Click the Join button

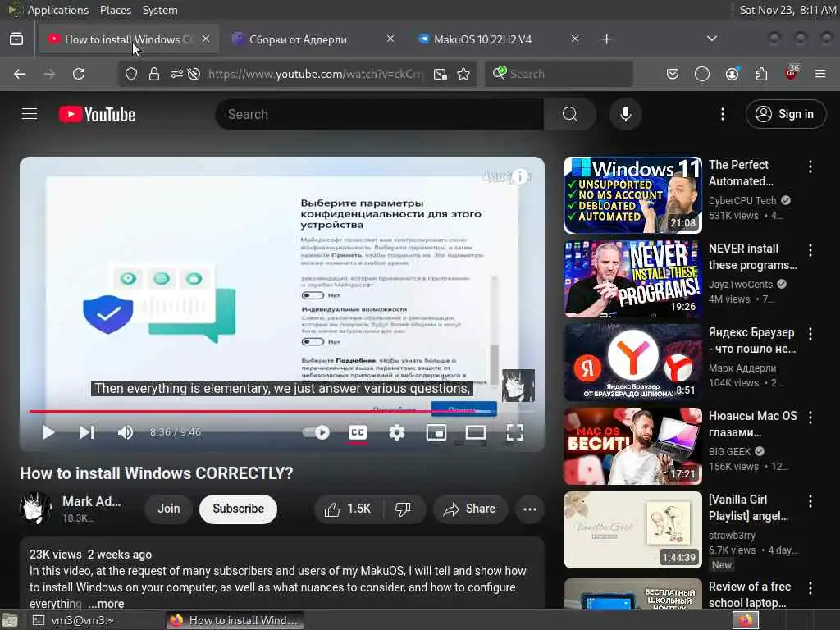click(169, 509)
